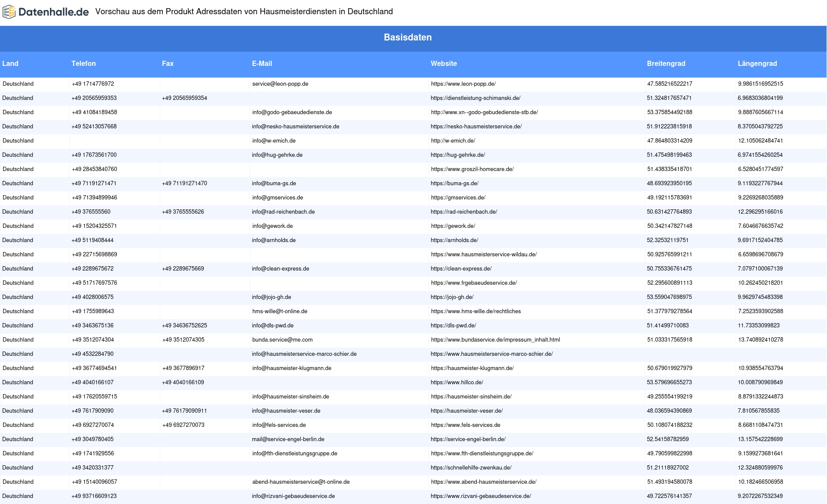Screen dimensions: 827x504
Task: Select phone number +49 17673561700
Action: [x=94, y=155]
